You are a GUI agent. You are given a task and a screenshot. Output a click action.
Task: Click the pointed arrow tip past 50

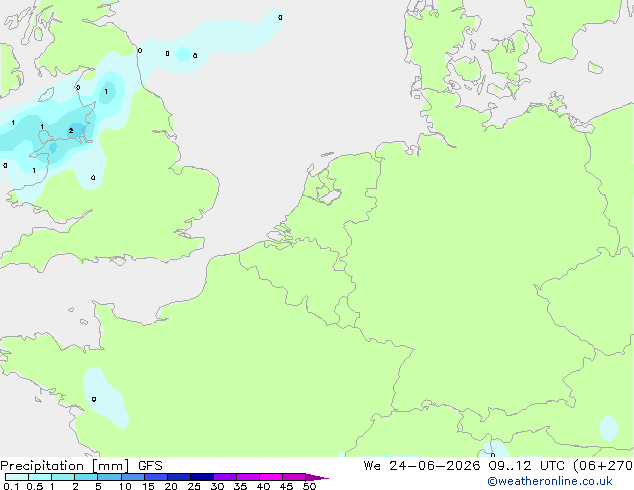coord(317,477)
